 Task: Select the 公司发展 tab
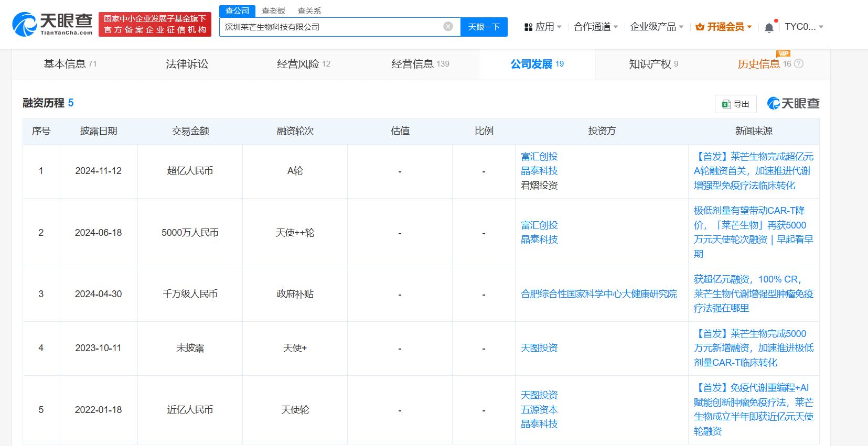pos(537,64)
